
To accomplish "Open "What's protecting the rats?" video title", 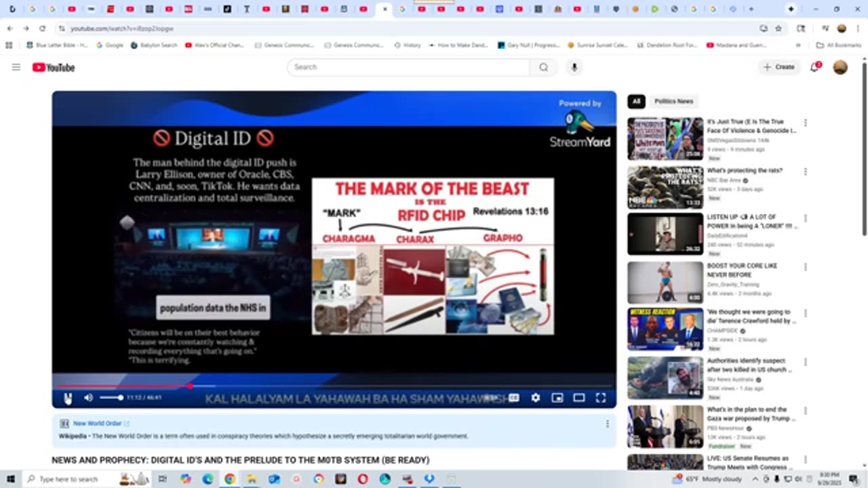I will coord(745,171).
